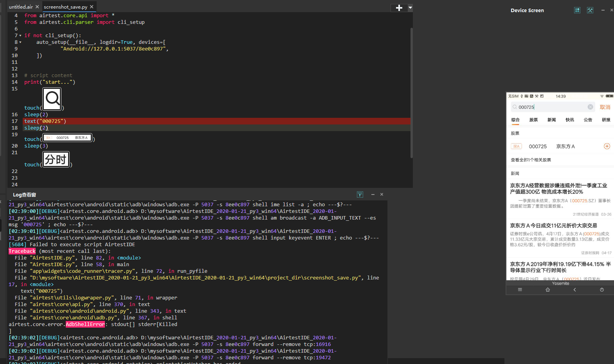Minimize the Log viewer panel
The image size is (614, 364).
click(373, 195)
